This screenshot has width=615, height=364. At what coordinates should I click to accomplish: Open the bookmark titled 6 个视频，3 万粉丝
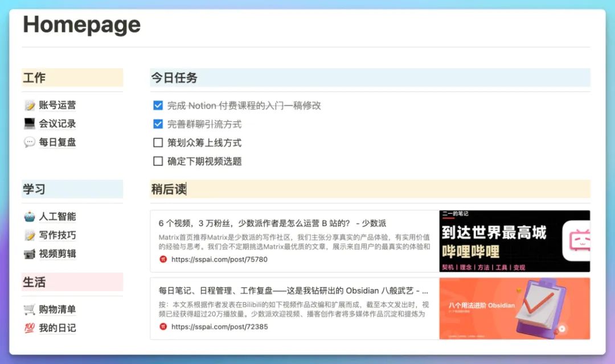coord(272,224)
